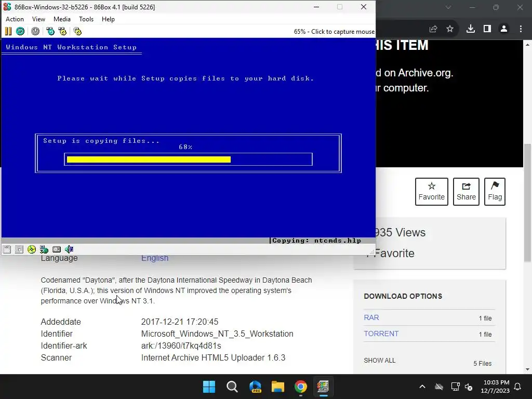Switch to Google Chrome in the taskbar

click(301, 387)
